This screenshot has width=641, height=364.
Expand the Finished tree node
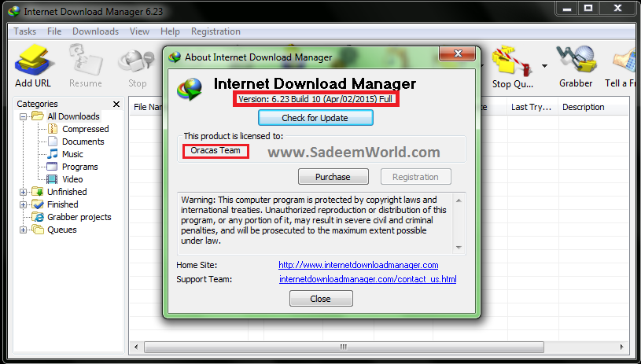[24, 204]
